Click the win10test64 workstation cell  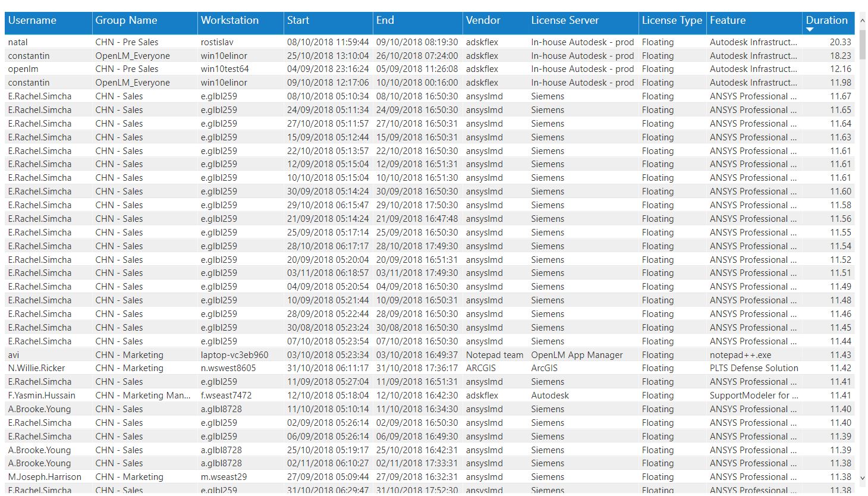click(225, 69)
